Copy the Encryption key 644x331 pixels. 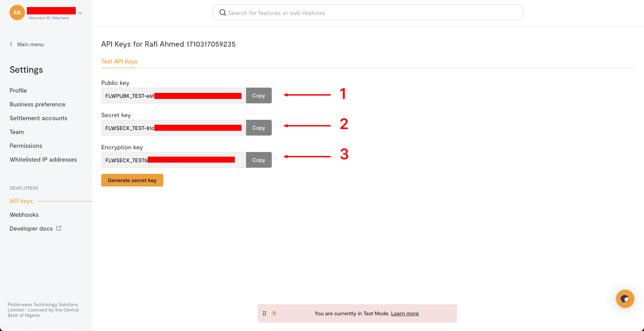point(259,160)
